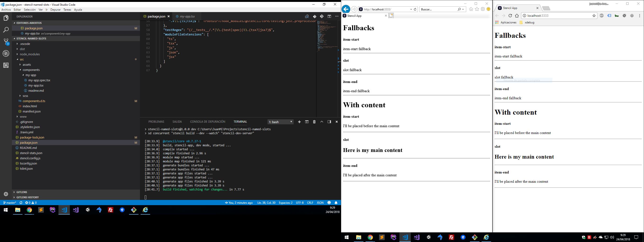Switch to the my-app.tsx editor tab
Screen dimensions: 644x242
coord(187,16)
